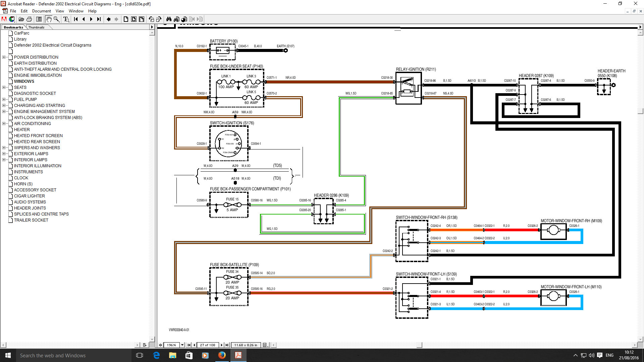Select the Hand tool
The height and width of the screenshot is (362, 644).
pyautogui.click(x=49, y=19)
